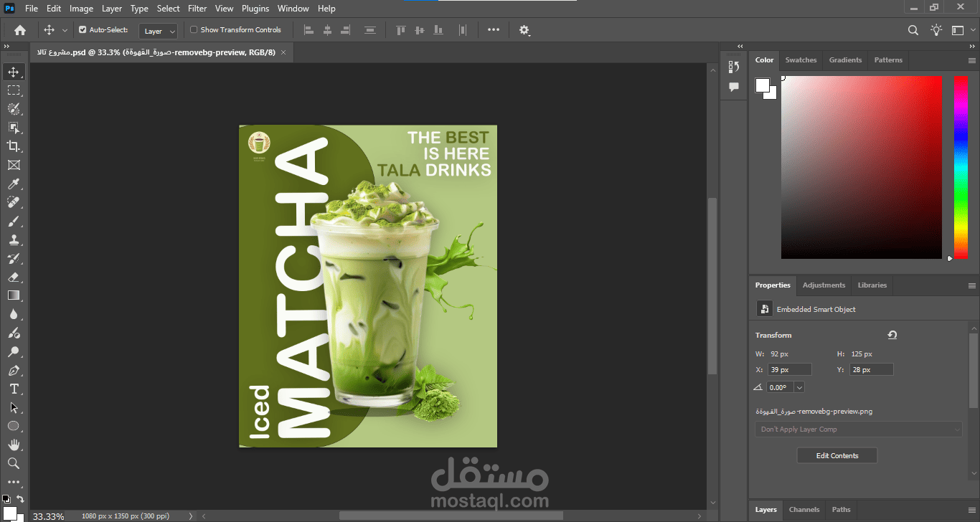Click the Edit Contents button

click(x=837, y=455)
